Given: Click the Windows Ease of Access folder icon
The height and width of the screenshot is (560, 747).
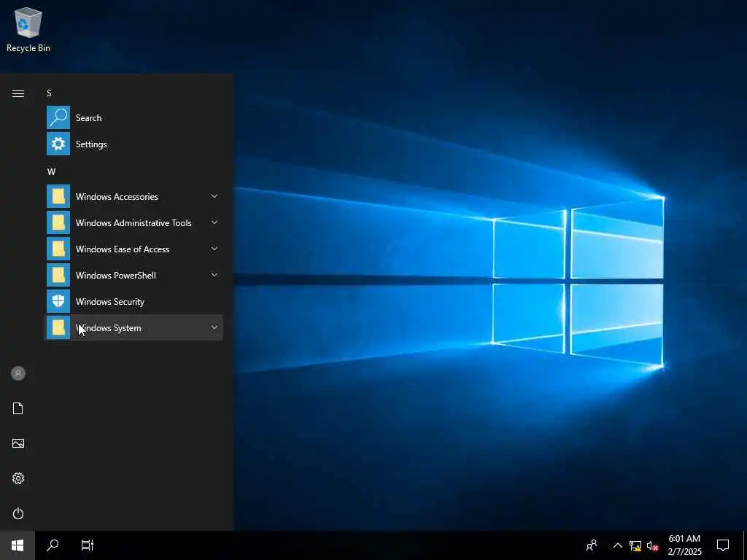Looking at the screenshot, I should (x=58, y=249).
